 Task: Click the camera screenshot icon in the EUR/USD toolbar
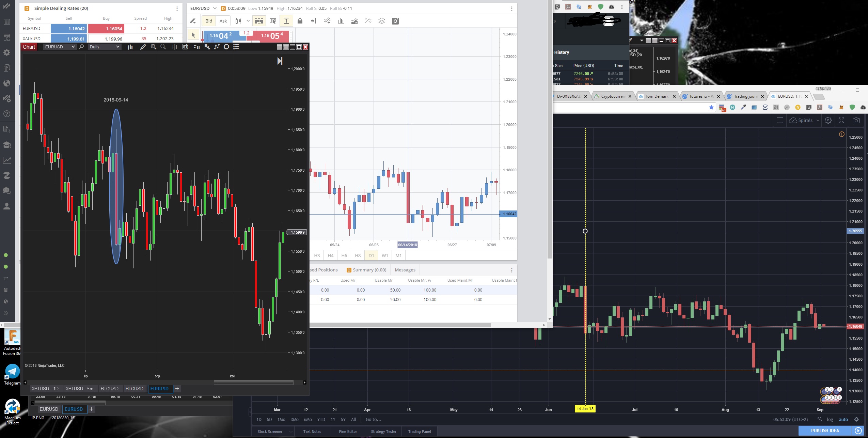click(395, 21)
